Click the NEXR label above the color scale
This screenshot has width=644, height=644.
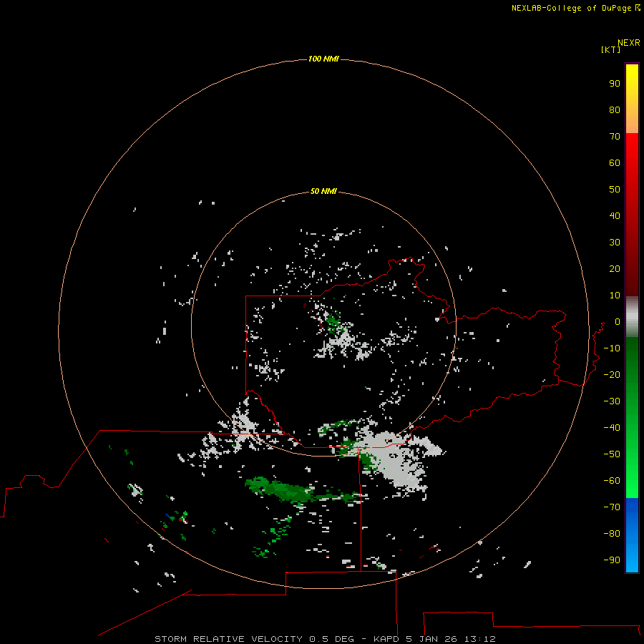click(629, 43)
